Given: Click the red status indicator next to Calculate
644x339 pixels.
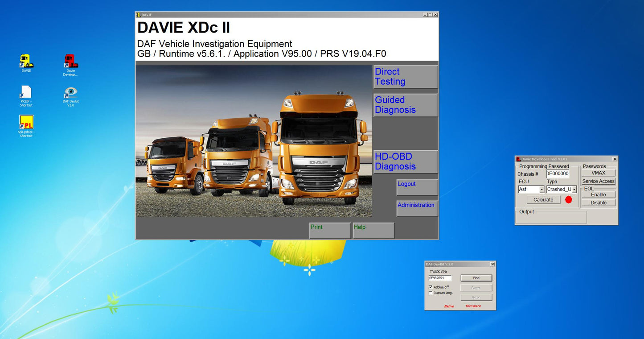Looking at the screenshot, I should (569, 200).
